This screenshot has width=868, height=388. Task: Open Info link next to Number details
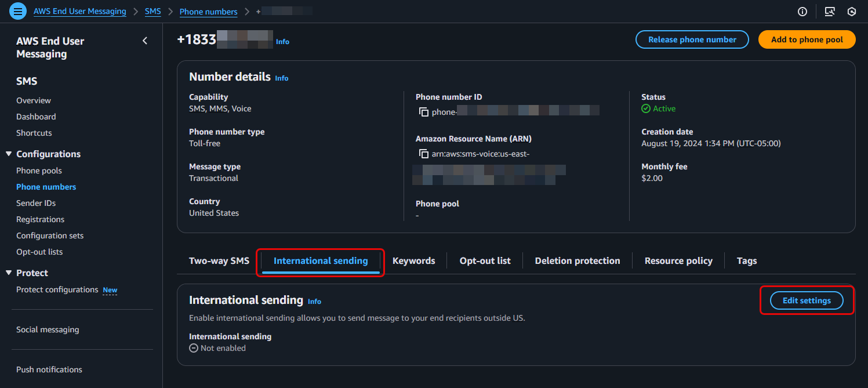click(x=282, y=78)
